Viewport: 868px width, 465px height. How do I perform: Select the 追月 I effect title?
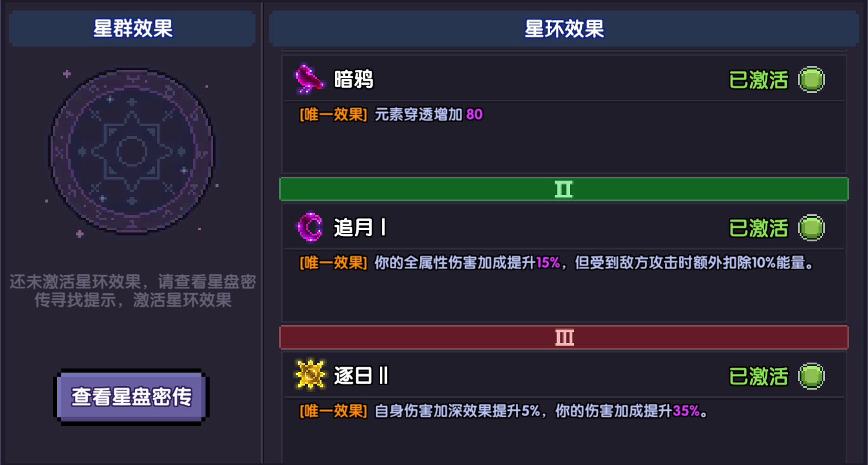[360, 228]
